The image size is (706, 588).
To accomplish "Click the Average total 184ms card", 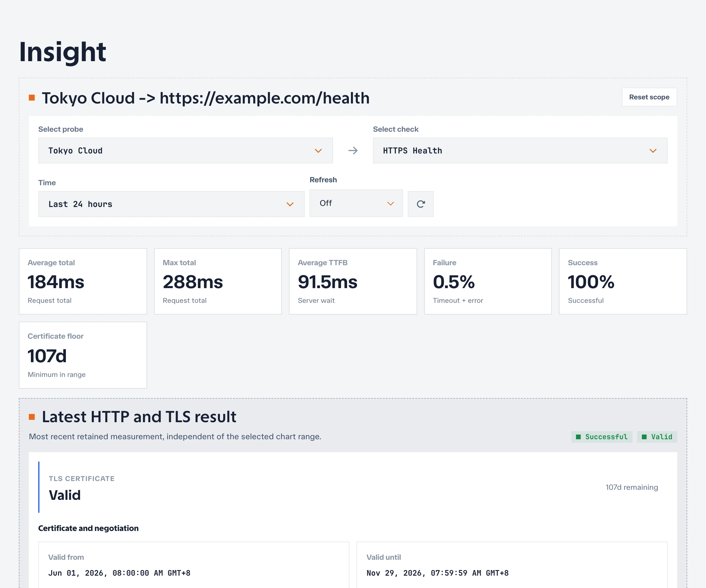I will click(x=83, y=281).
